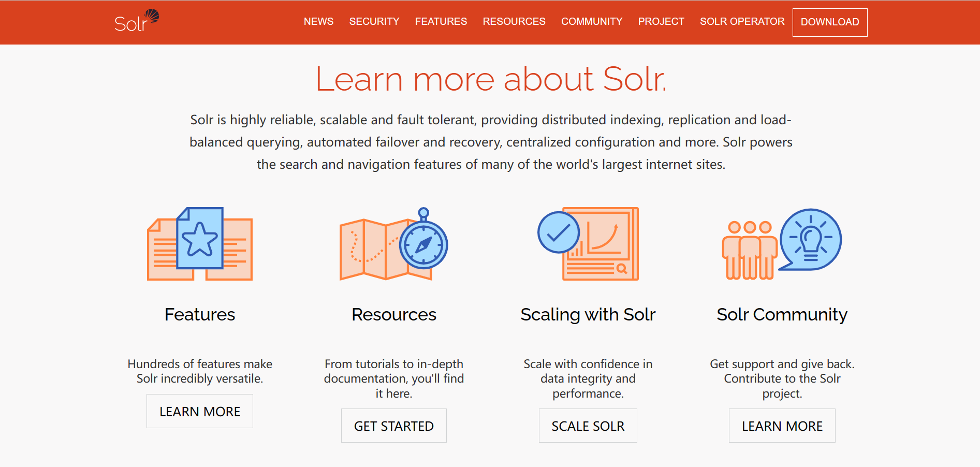The width and height of the screenshot is (980, 467).
Task: Click the Download button
Action: [829, 22]
